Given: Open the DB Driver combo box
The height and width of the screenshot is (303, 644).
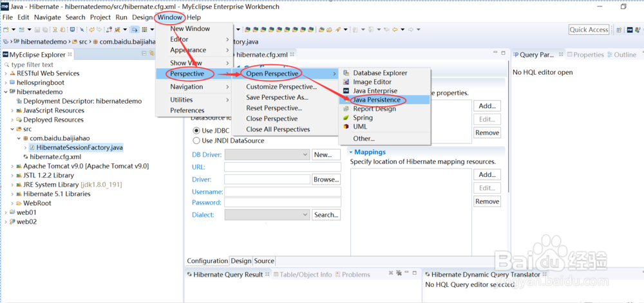Looking at the screenshot, I should tap(267, 154).
